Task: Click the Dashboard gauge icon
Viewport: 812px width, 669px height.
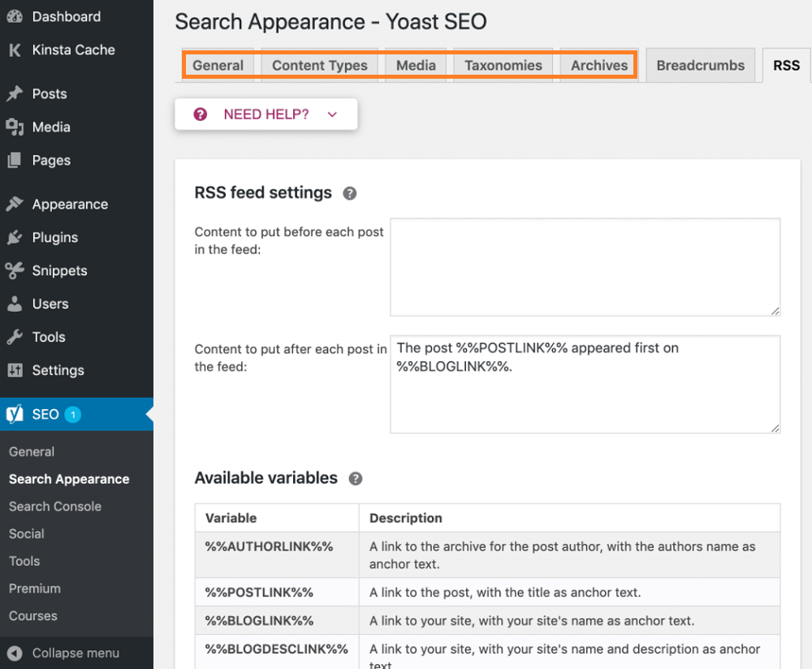Action: (x=15, y=16)
